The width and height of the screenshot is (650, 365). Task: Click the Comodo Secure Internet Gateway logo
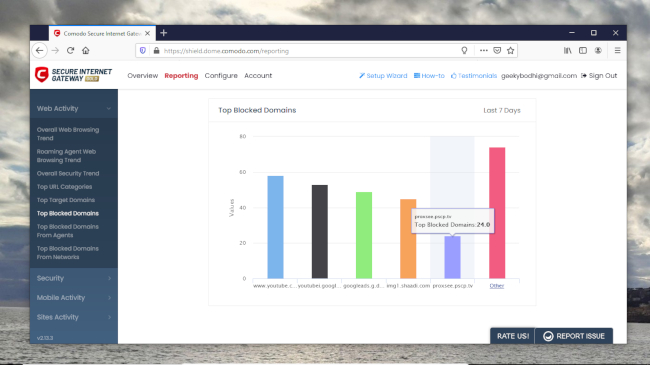[x=73, y=75]
